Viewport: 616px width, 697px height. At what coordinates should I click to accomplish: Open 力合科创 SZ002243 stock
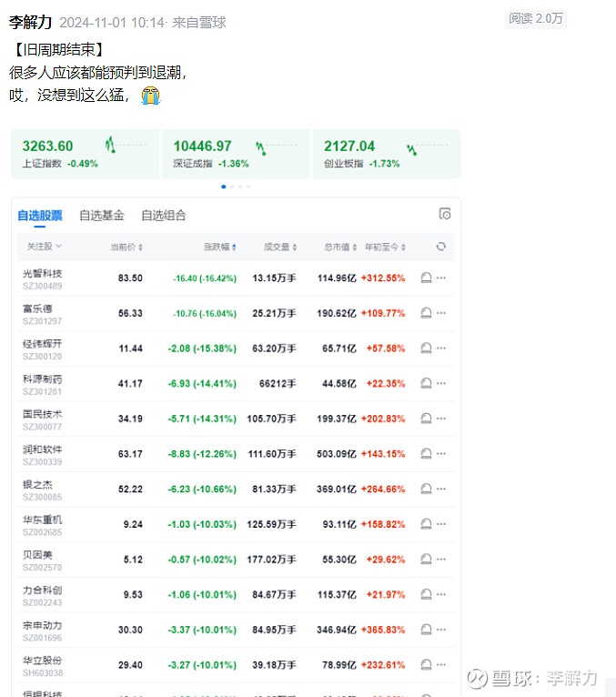[x=43, y=596]
